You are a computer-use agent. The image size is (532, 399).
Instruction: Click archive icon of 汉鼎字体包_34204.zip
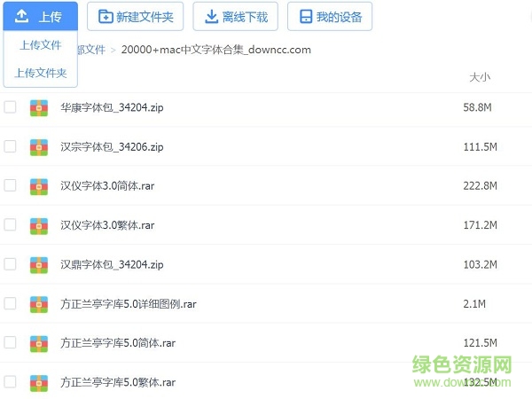[39, 265]
